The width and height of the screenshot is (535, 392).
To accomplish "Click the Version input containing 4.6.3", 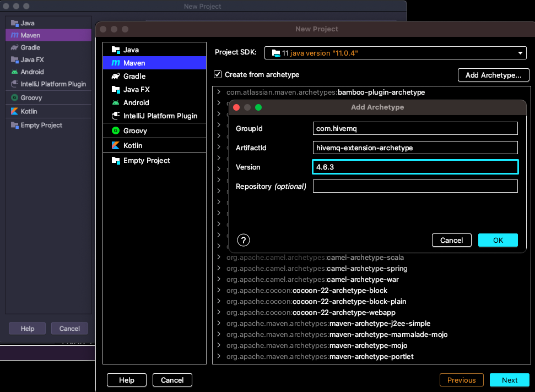I will (415, 167).
